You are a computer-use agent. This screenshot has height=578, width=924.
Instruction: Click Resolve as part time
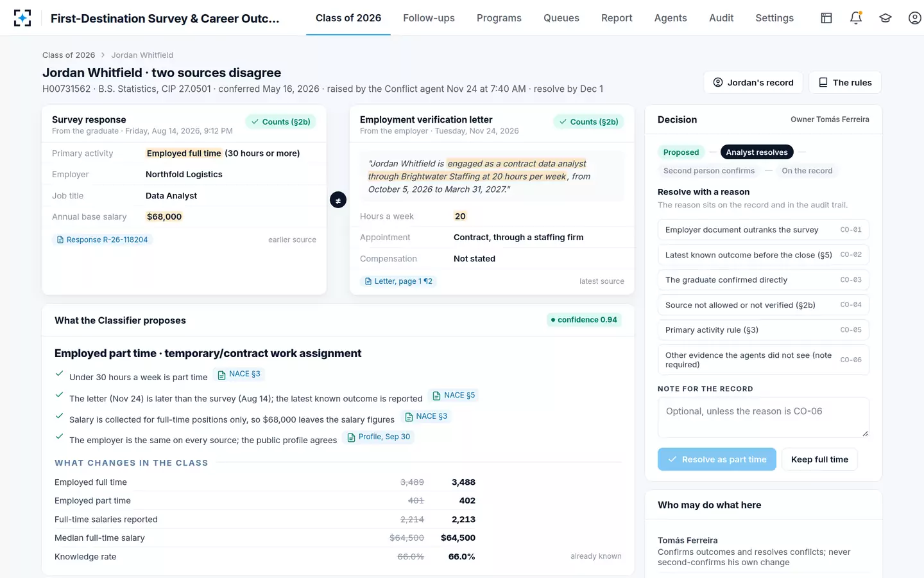pos(717,459)
